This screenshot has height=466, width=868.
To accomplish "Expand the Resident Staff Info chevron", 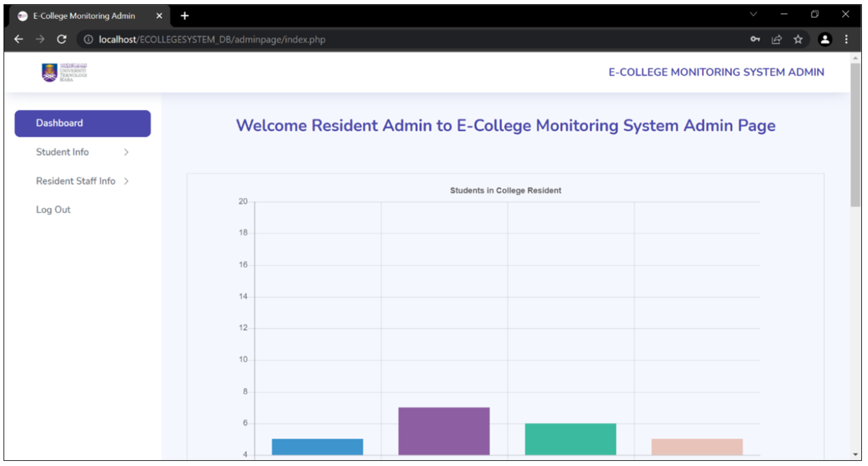I will click(x=126, y=181).
